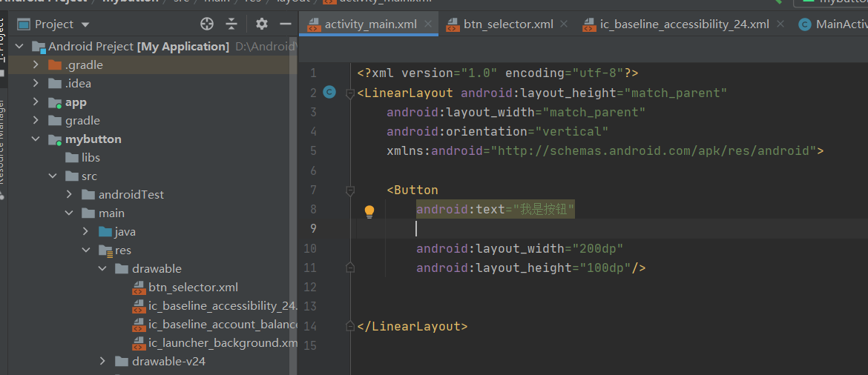Collapse the src folder

53,176
